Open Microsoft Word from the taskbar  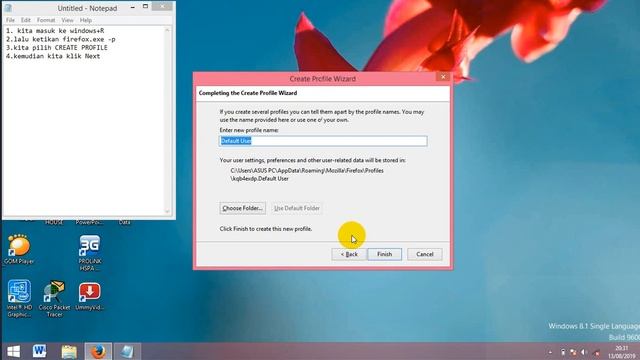click(x=40, y=351)
